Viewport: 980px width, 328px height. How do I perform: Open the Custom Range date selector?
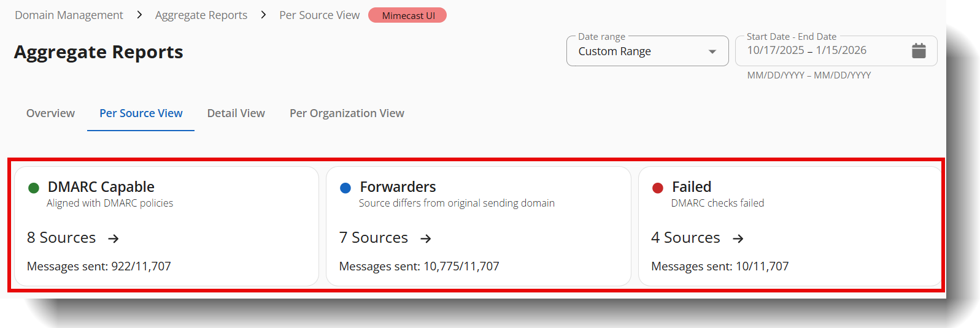click(x=638, y=51)
